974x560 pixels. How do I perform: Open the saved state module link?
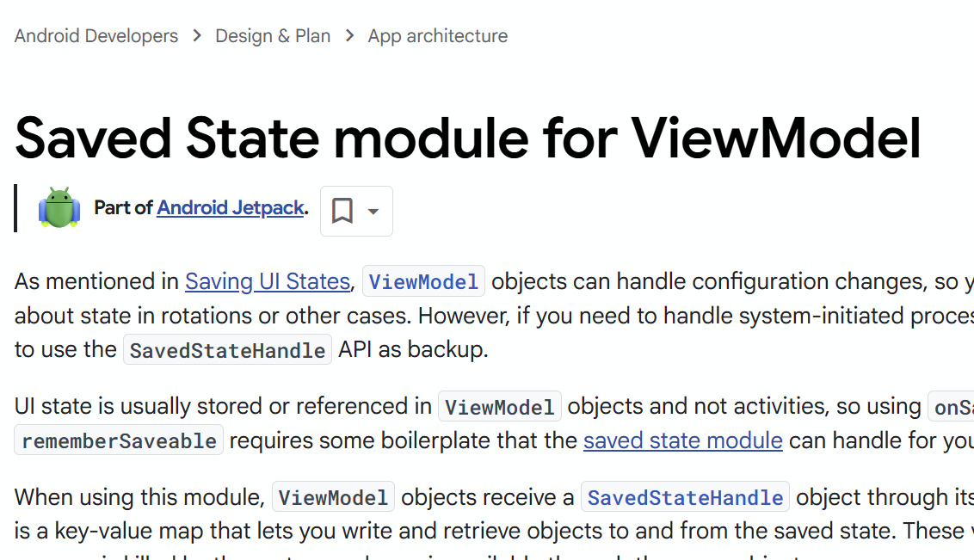point(682,441)
